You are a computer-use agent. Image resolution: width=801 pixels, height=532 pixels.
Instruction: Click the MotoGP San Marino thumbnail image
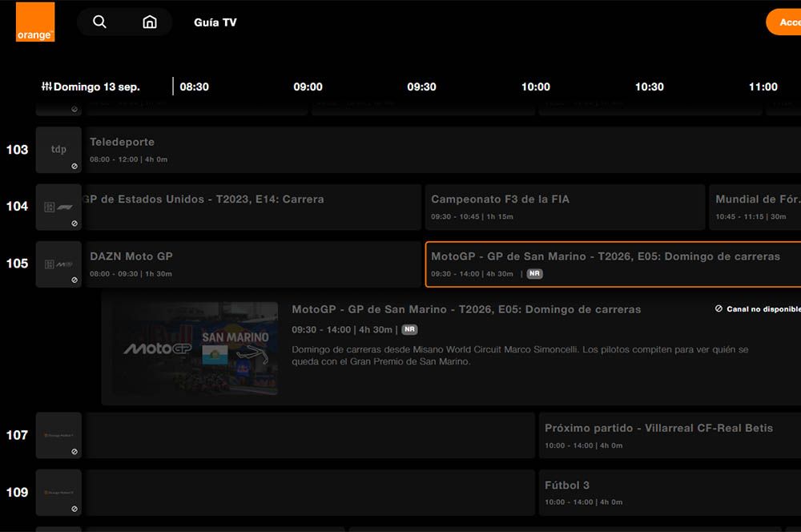195,349
